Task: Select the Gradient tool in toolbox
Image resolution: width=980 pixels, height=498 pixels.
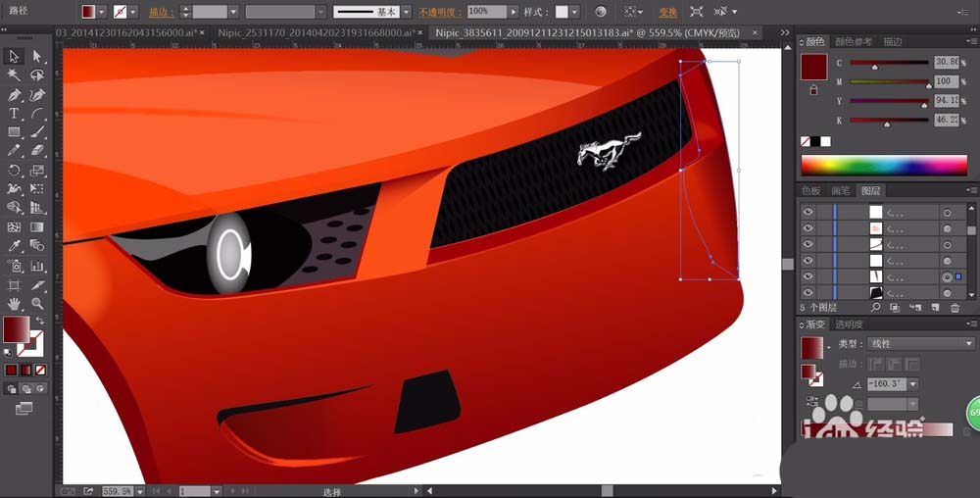Action: tap(37, 227)
